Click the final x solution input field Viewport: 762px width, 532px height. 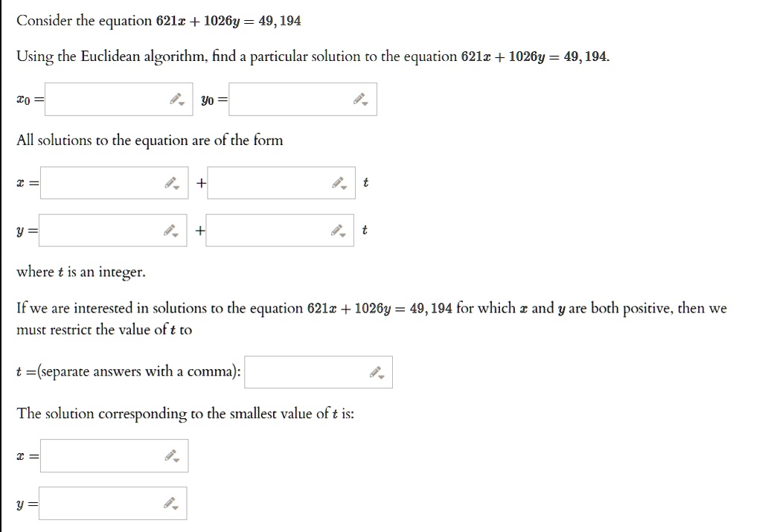114,455
